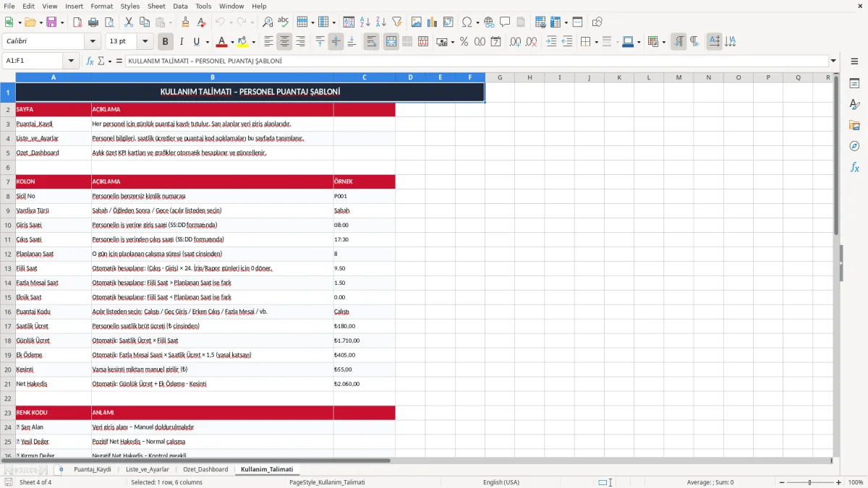Toggle merge and center cells

coord(391,42)
